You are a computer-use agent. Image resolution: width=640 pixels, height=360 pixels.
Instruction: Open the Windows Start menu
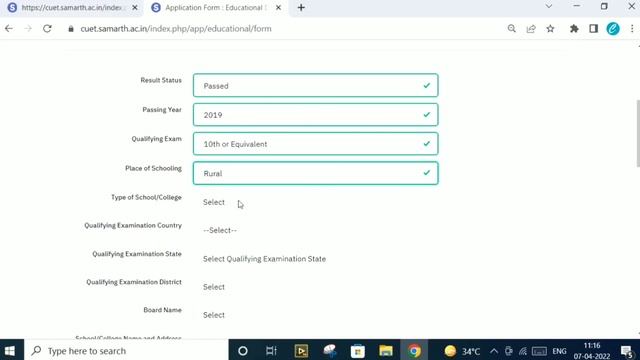click(10, 351)
